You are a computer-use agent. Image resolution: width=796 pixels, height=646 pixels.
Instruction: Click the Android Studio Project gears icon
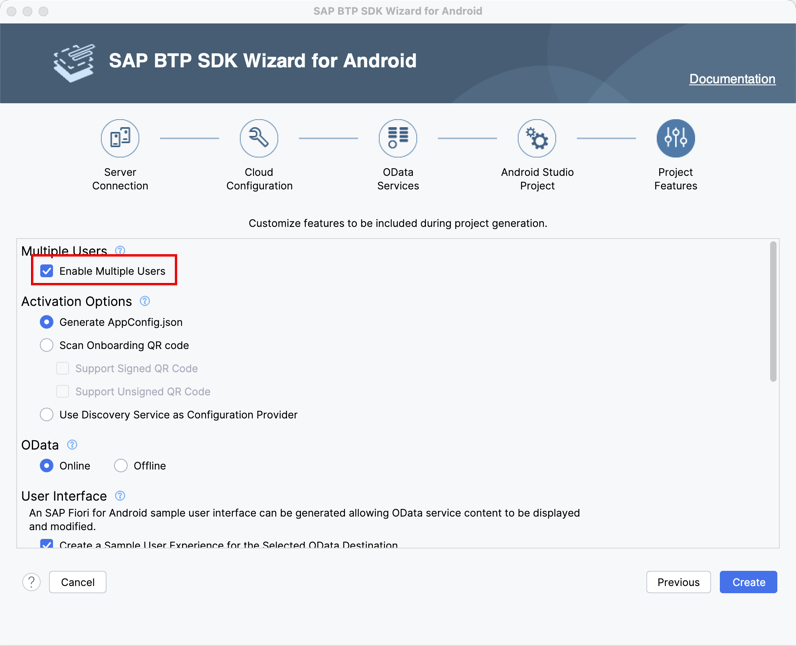pos(537,138)
